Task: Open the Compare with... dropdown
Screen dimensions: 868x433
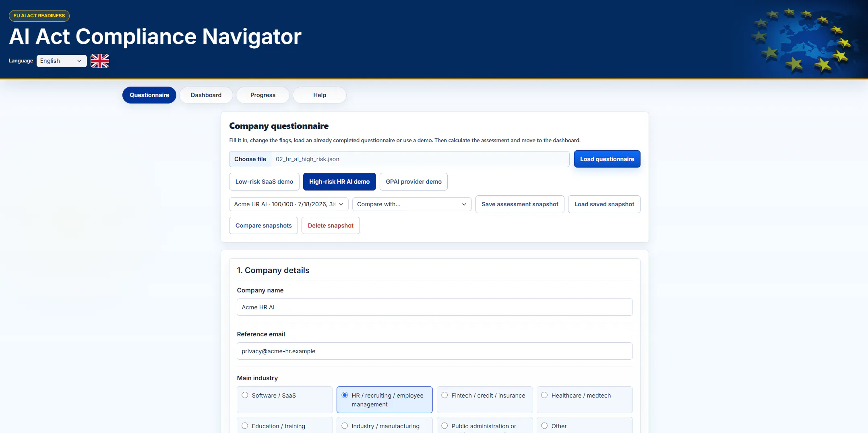Action: point(412,204)
